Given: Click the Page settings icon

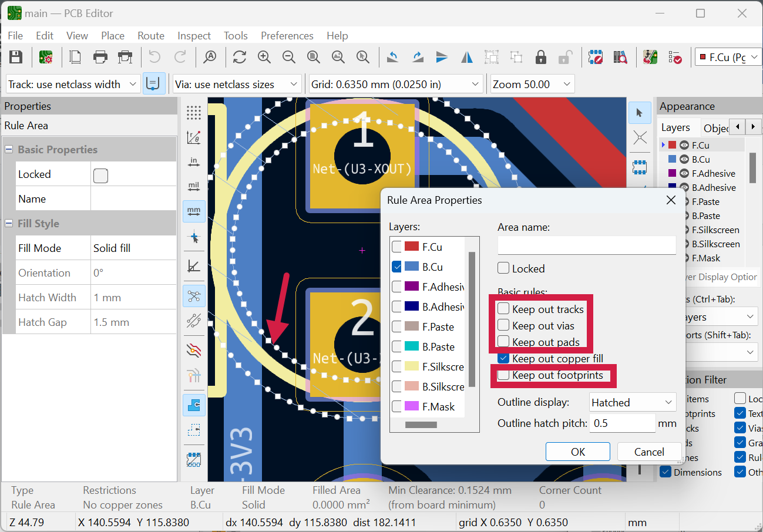Looking at the screenshot, I should [76, 57].
